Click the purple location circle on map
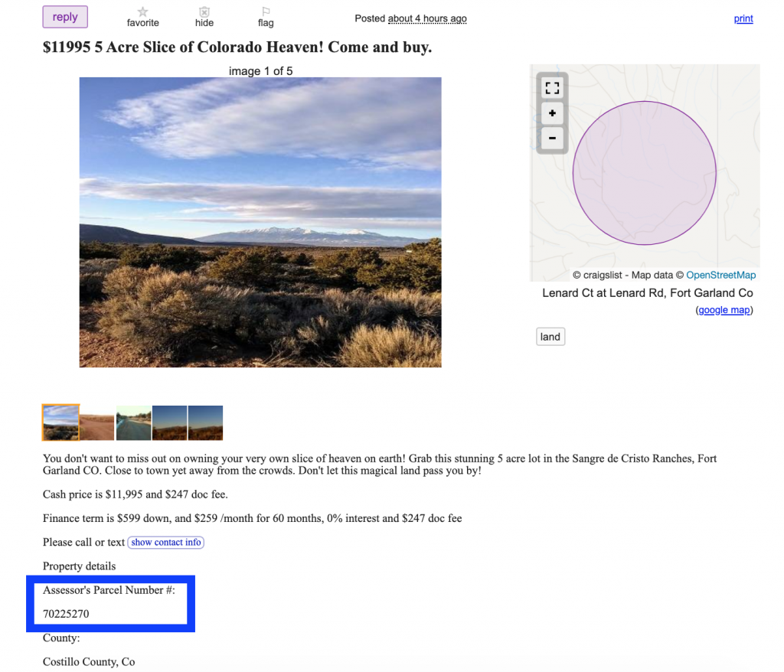 [645, 173]
